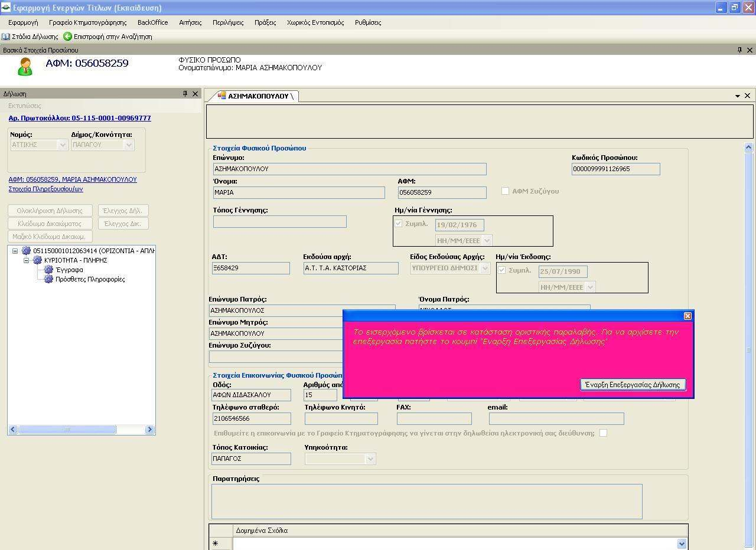Click the Επώνυμο field with ΑΣΗΜΑΚΟΠΟΥΛΟΥ
Image resolution: width=756 pixels, height=550 pixels.
[350, 169]
